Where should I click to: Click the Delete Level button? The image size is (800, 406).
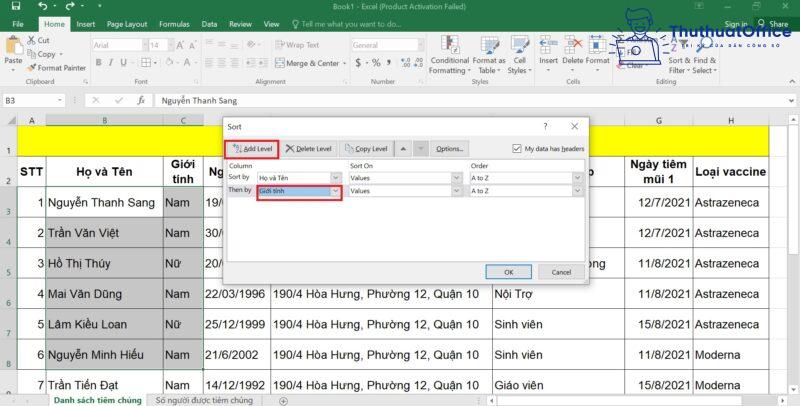point(309,149)
